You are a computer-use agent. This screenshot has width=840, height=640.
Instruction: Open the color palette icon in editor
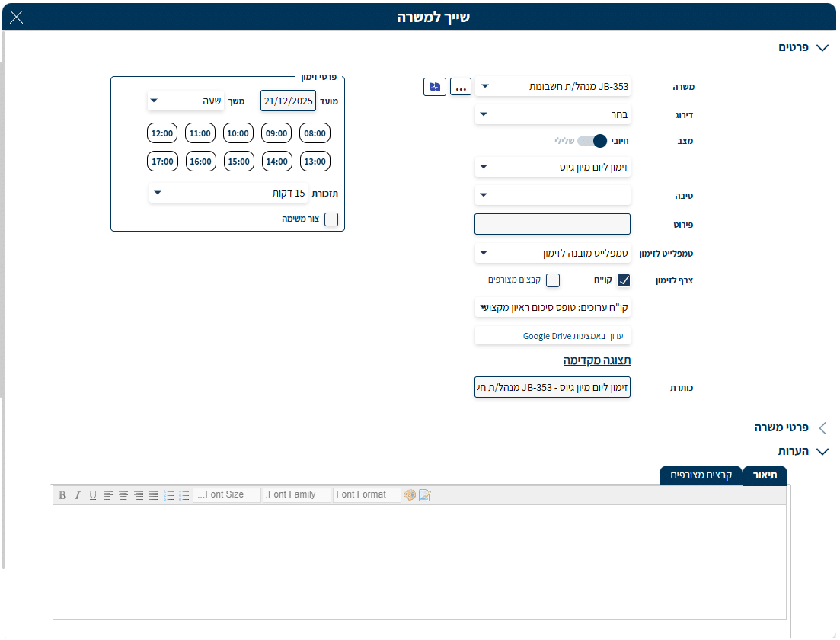coord(410,495)
